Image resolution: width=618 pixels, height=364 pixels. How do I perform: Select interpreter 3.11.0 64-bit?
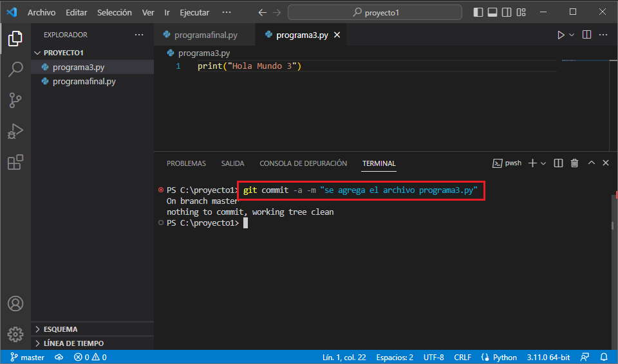548,358
